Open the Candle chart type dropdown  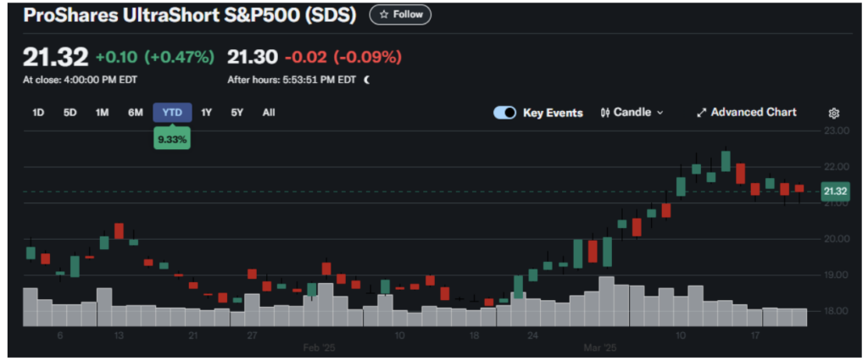pyautogui.click(x=632, y=113)
